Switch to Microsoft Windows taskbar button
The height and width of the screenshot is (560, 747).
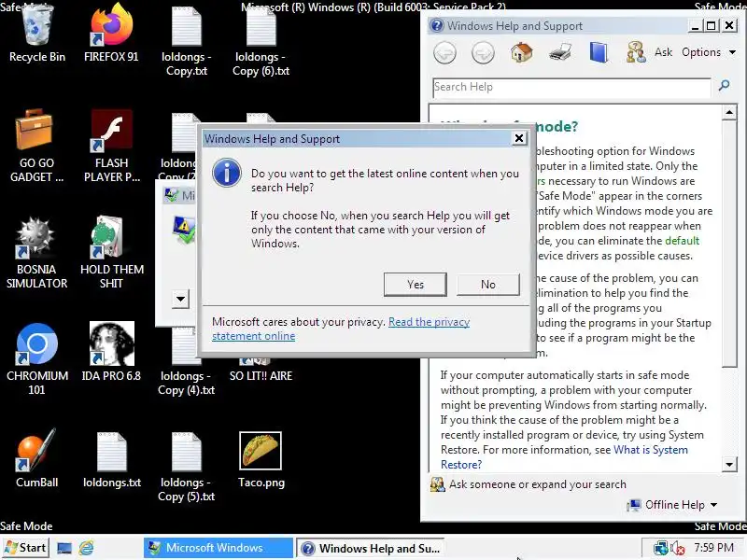218,548
